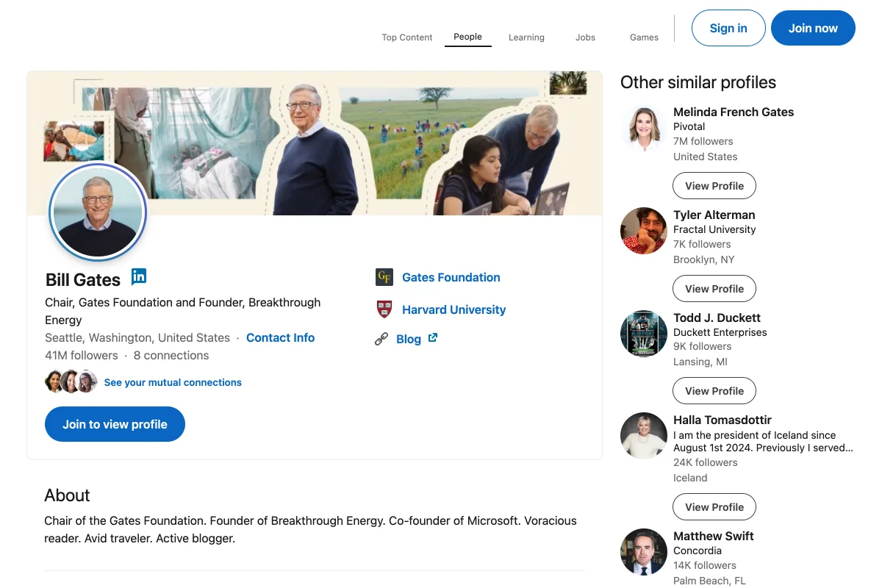Open the Top Content tab
882x588 pixels.
[x=407, y=37]
